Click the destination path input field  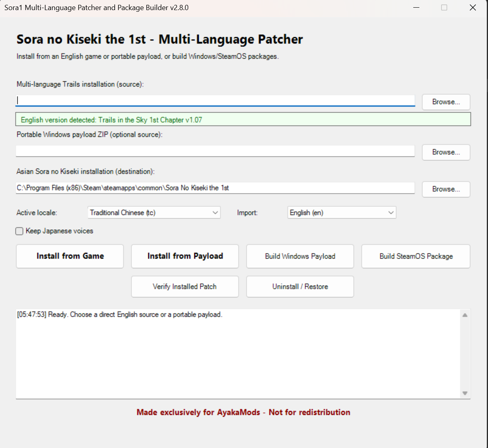[215, 188]
